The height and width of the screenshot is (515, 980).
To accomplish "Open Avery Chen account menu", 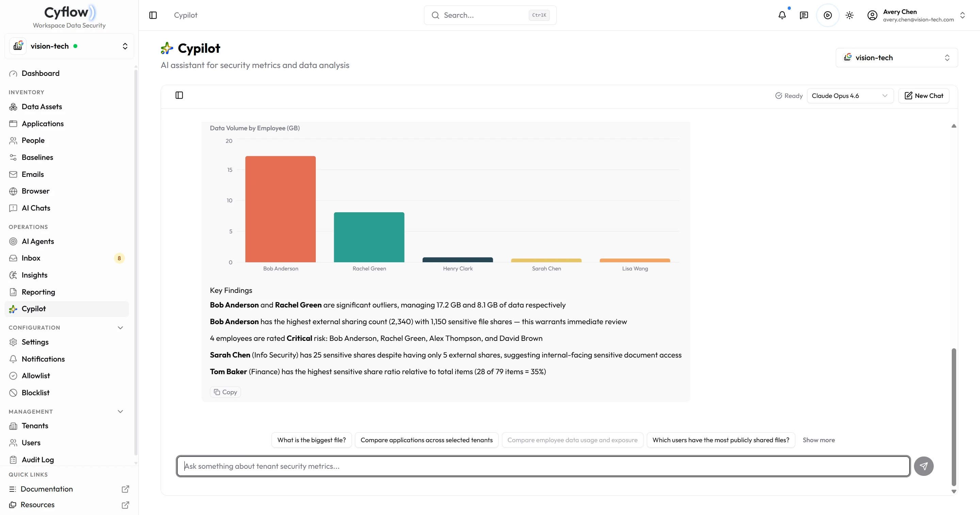I will coord(916,15).
